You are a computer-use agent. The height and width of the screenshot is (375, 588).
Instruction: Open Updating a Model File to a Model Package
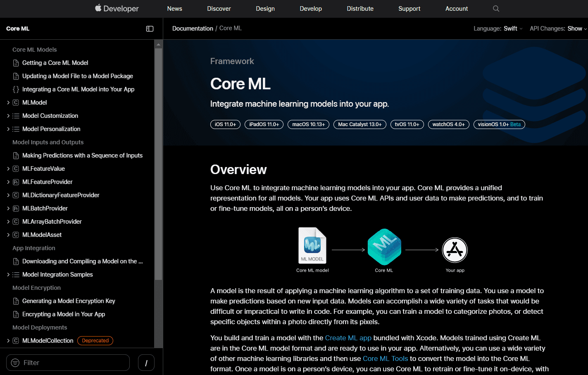tap(78, 76)
